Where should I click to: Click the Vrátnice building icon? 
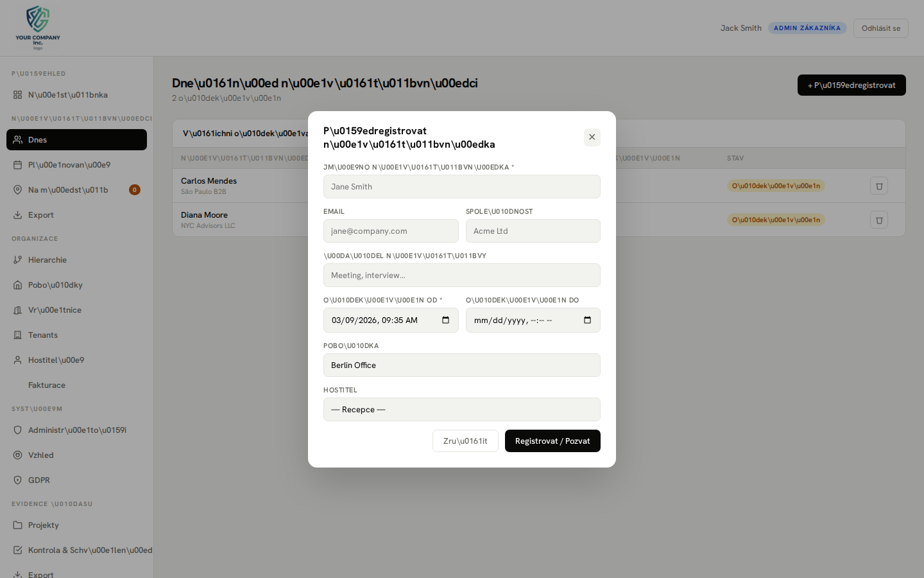(x=17, y=310)
